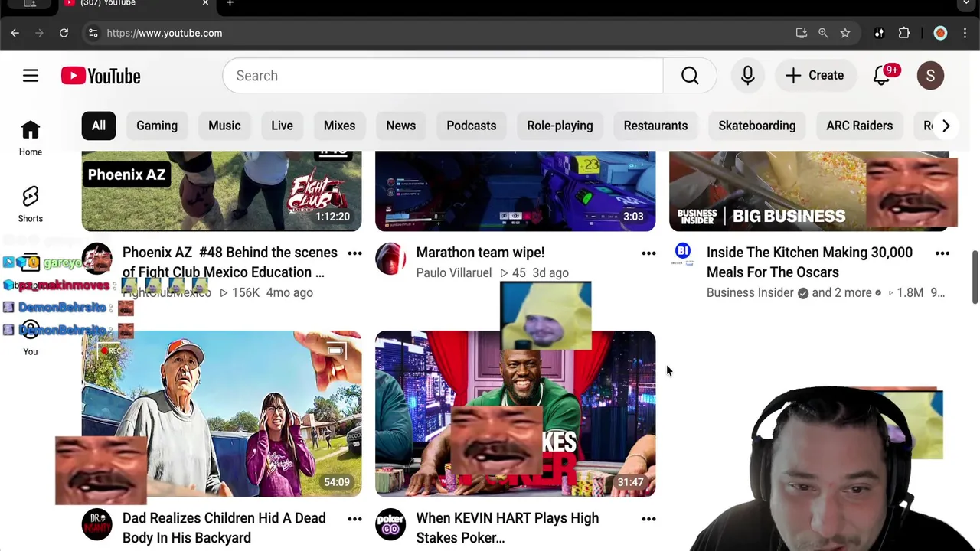Open the Marathon team wipe! title
980x551 pixels.
point(480,253)
